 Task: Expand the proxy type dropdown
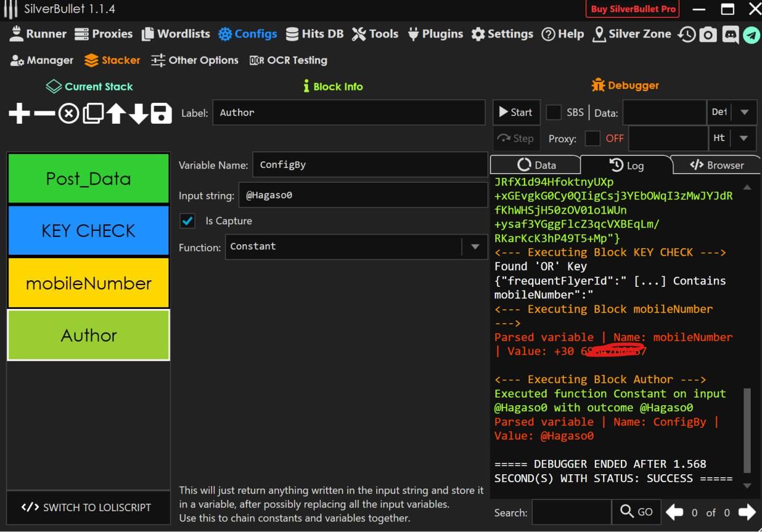point(744,138)
